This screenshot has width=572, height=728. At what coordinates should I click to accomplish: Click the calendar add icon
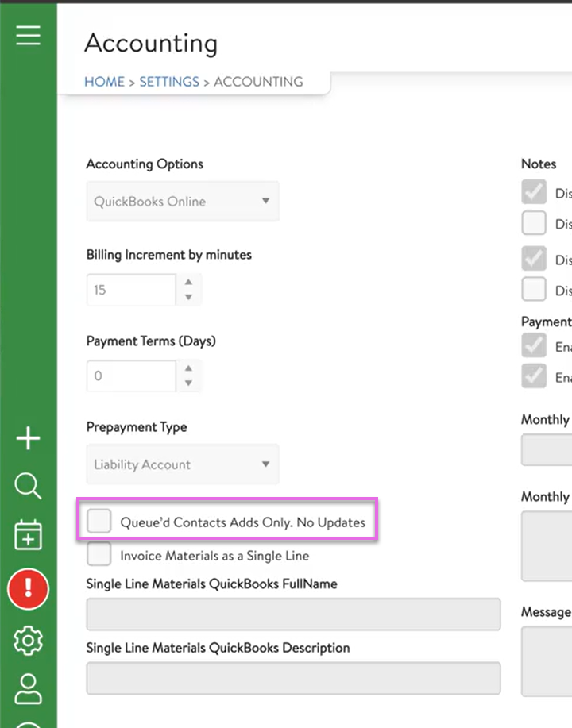[x=28, y=535]
